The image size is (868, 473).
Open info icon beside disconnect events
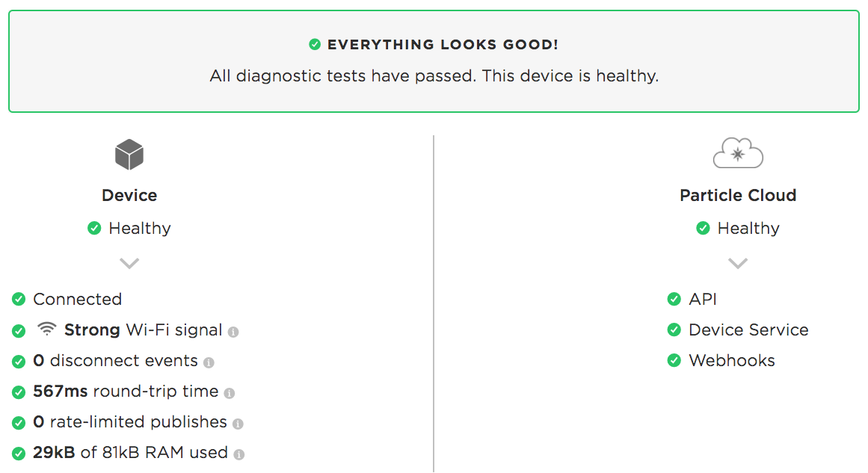[209, 362]
